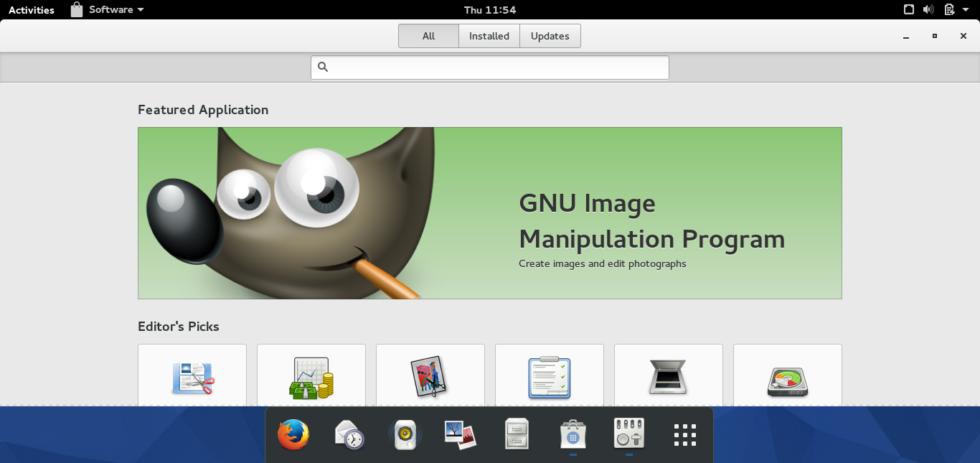980x463 pixels.
Task: Click the window list icon in top bar
Action: 908,9
